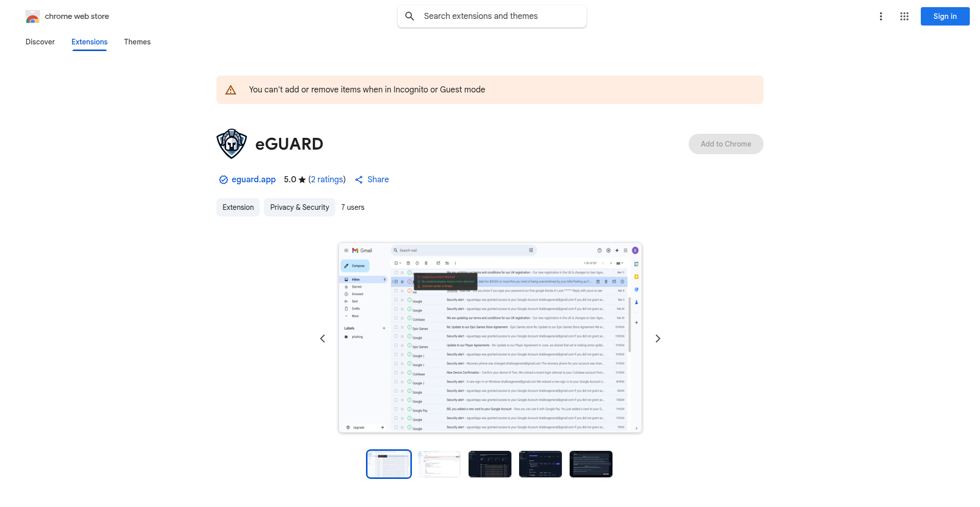Open the Google apps grid

click(x=904, y=16)
